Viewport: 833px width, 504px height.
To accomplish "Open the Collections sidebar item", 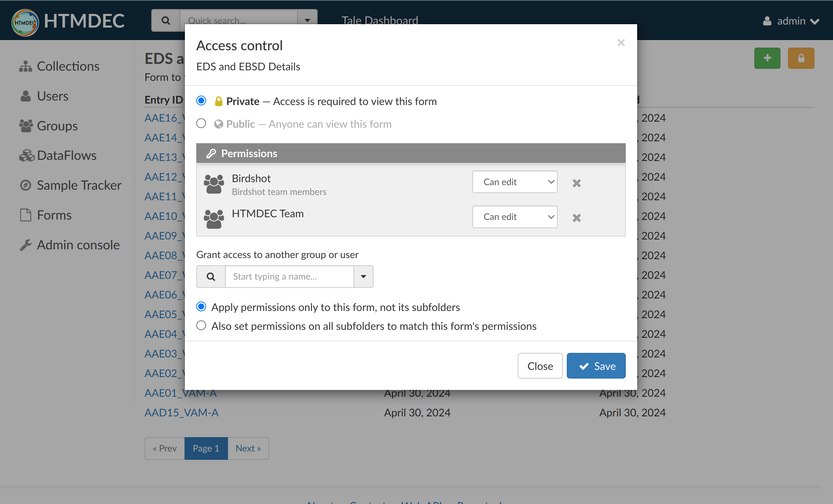I will (x=68, y=66).
